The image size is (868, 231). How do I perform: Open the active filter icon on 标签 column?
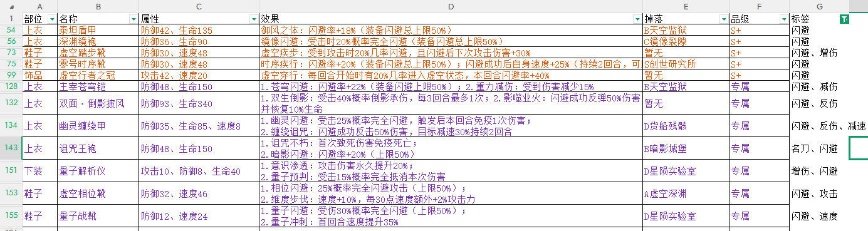pos(844,19)
